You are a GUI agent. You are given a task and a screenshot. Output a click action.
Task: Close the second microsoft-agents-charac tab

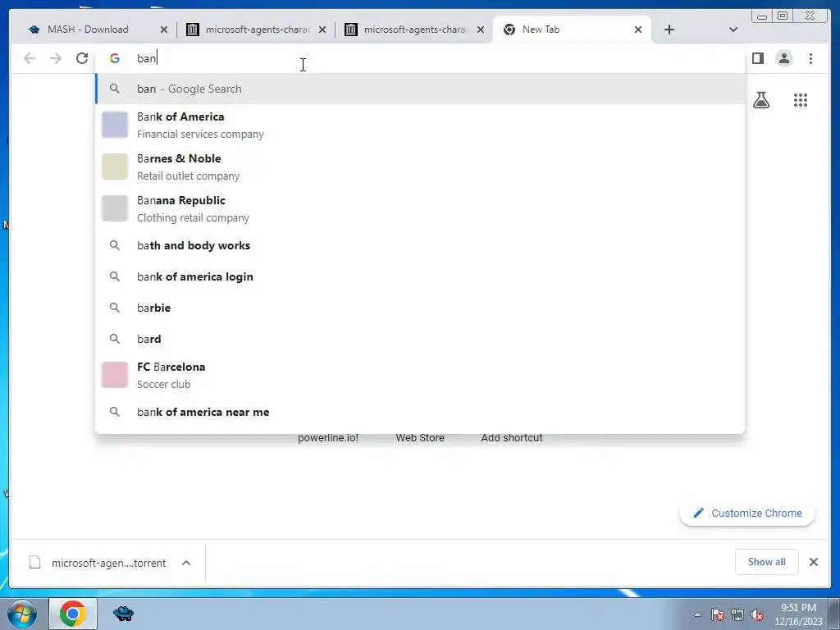click(x=481, y=30)
